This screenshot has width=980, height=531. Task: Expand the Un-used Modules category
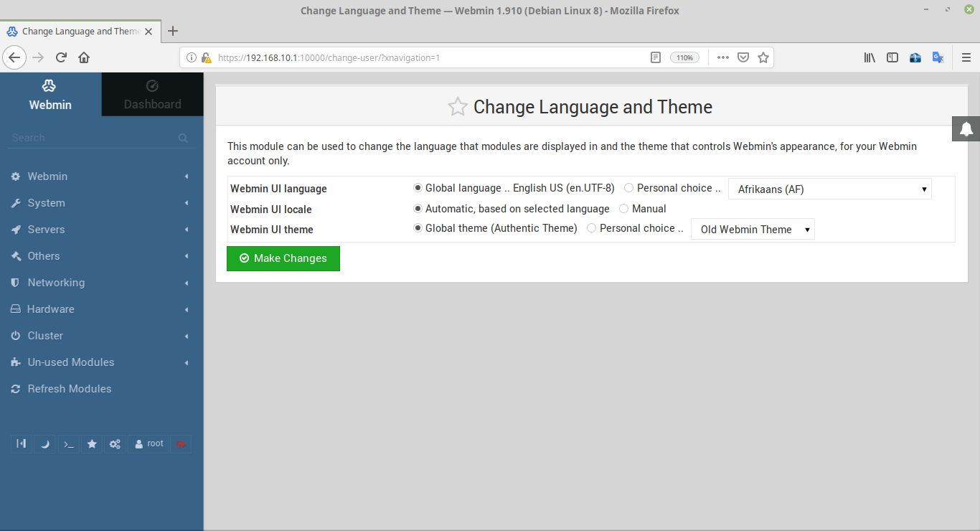102,362
